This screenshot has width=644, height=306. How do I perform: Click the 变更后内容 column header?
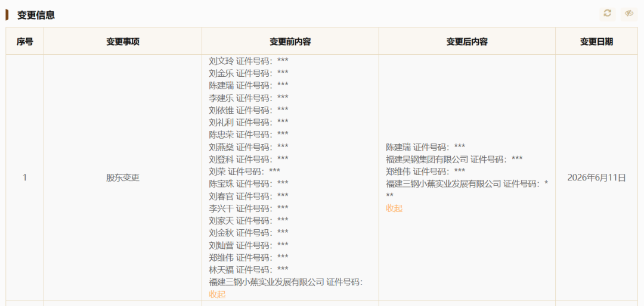pos(467,42)
